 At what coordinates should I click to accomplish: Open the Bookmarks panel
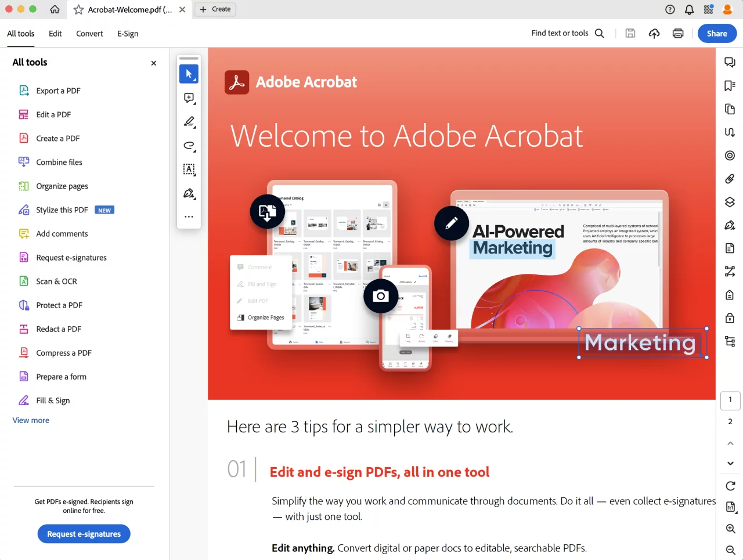tap(730, 85)
